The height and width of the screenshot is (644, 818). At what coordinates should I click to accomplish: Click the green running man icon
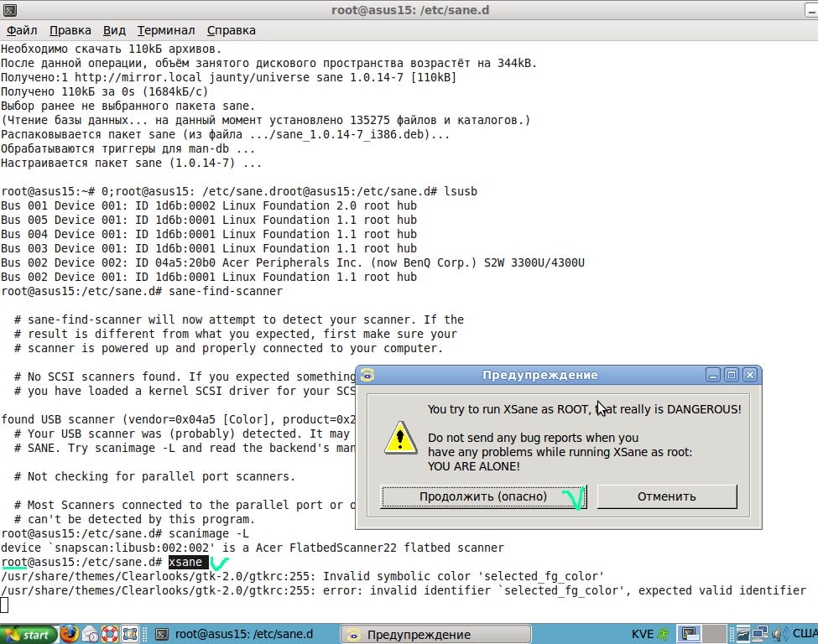point(664,635)
